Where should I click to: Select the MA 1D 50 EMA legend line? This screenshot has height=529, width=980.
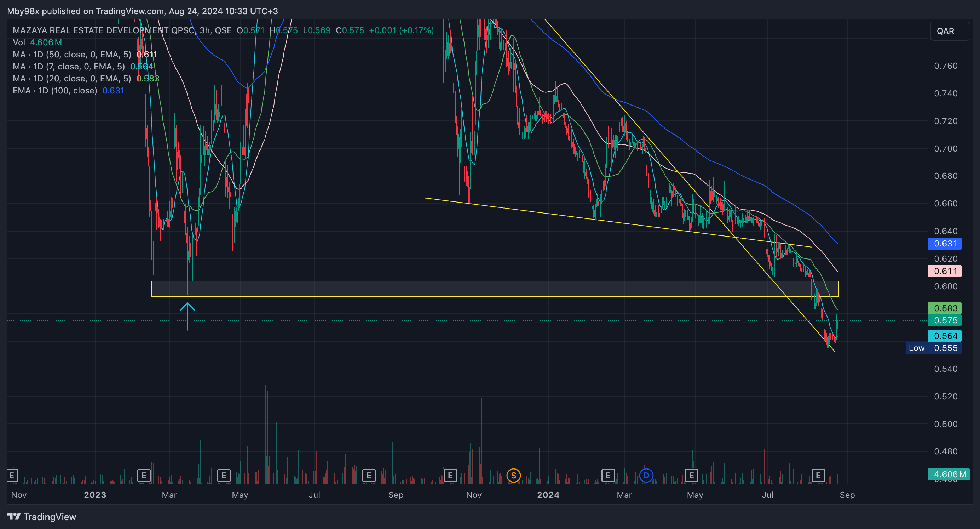pyautogui.click(x=85, y=55)
